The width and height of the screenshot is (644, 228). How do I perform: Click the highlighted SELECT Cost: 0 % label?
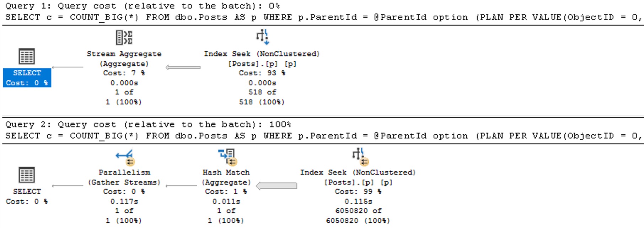[x=27, y=78]
